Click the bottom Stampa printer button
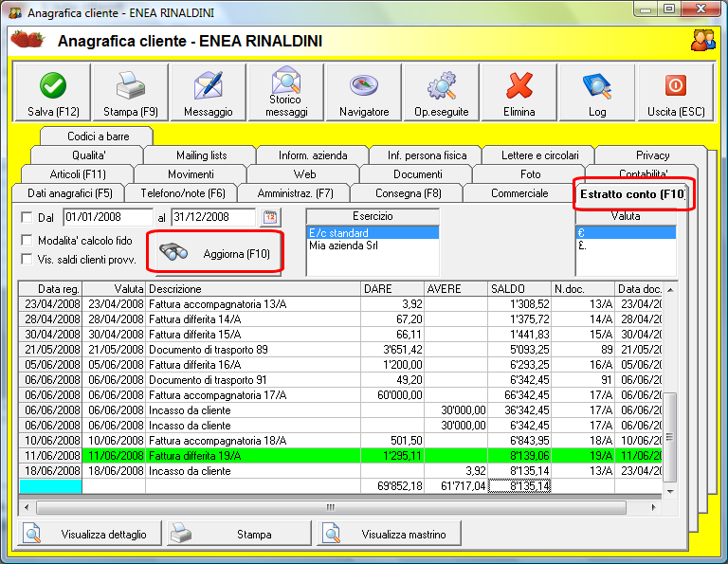Viewport: 728px width, 564px height. coord(239,534)
